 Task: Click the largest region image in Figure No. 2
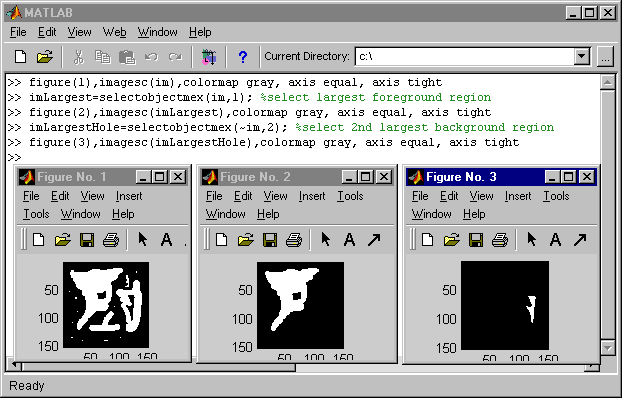coord(300,305)
